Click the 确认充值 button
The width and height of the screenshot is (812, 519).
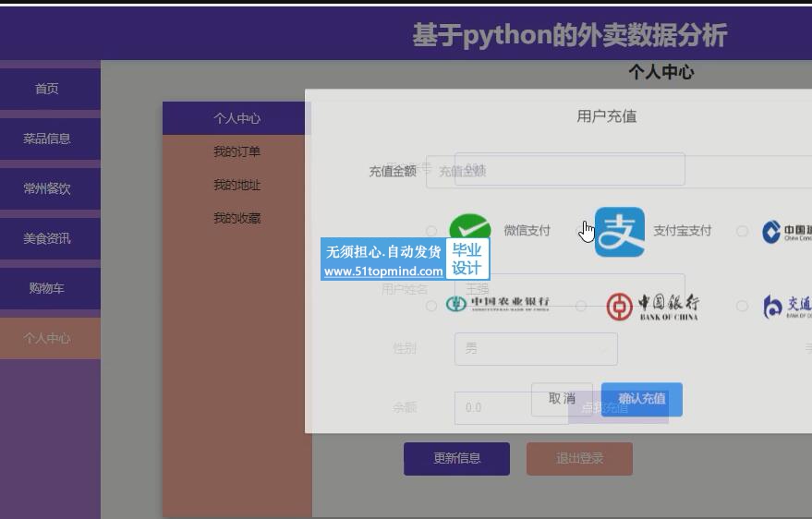coord(642,399)
